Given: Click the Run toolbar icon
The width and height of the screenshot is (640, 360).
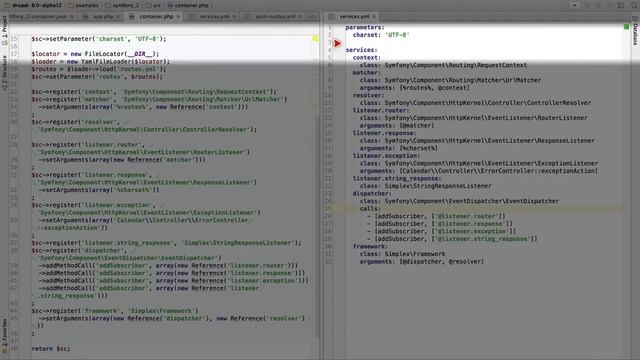Looking at the screenshot, I should [x=587, y=5].
